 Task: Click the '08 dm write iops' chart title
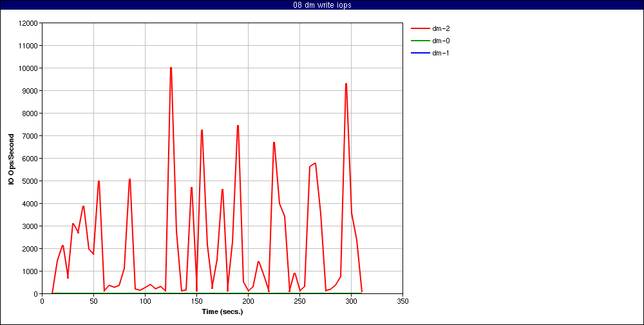point(322,5)
